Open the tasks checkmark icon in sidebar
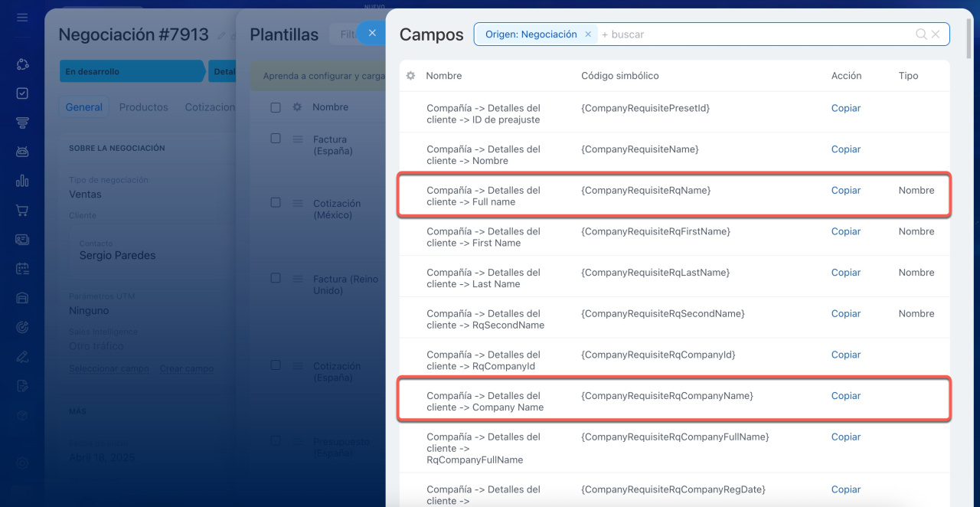The height and width of the screenshot is (507, 980). 22,93
